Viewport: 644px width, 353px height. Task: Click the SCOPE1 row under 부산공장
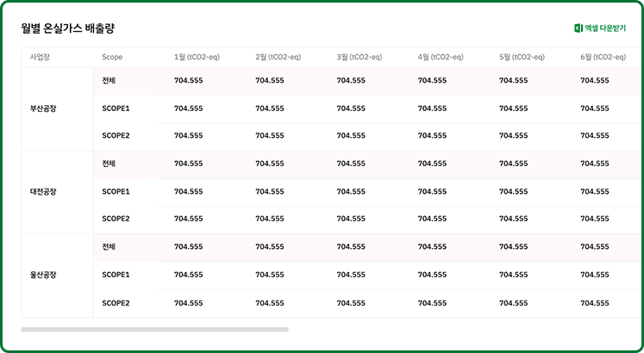click(x=116, y=108)
